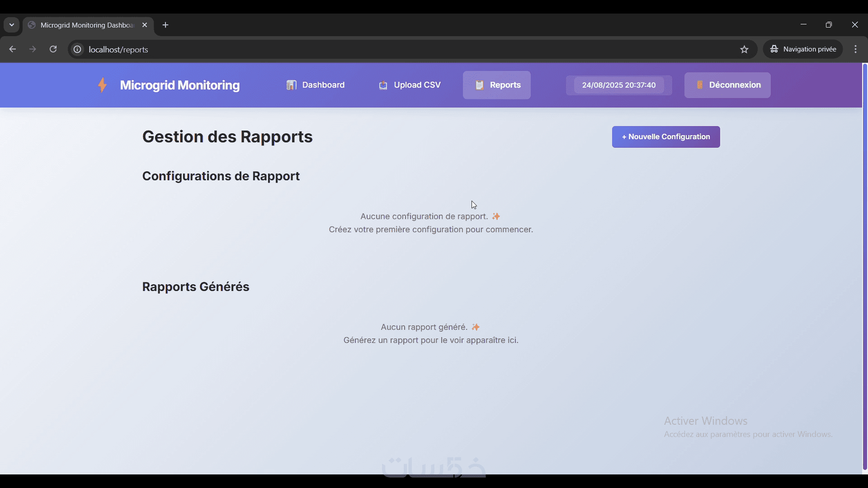Open the Dashboard navigation item
The image size is (868, 488).
(x=316, y=85)
